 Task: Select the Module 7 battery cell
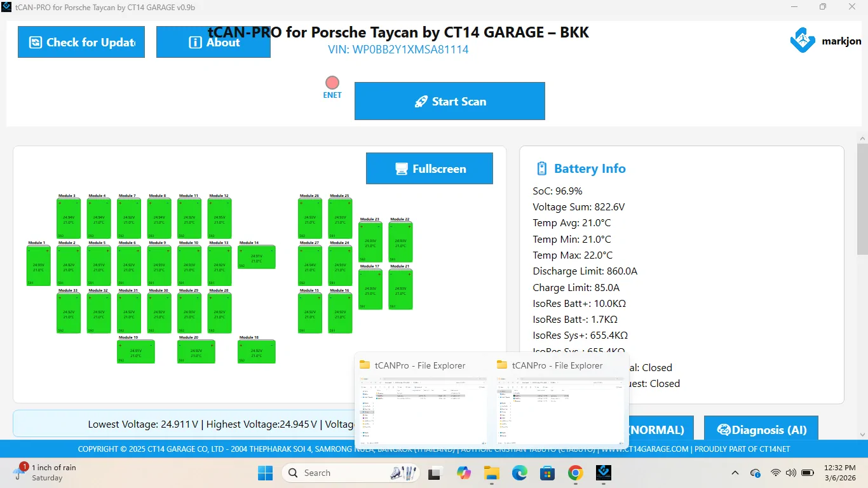pos(129,219)
